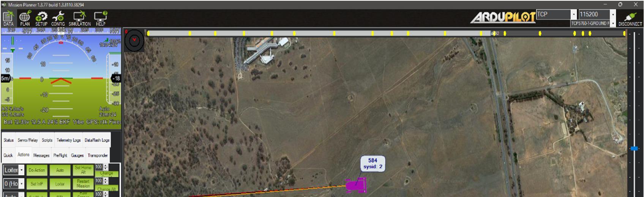
Task: Open the 0 (Home) waypoint dropdown
Action: pos(22,184)
